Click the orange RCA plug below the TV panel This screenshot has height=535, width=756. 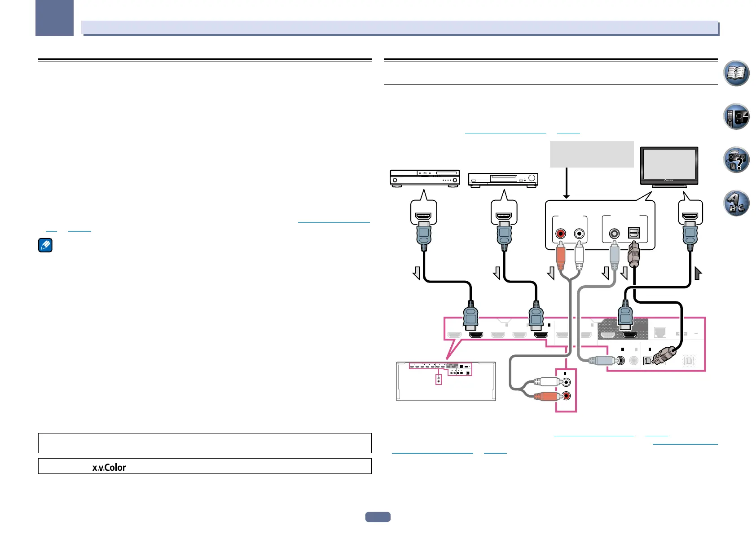pyautogui.click(x=560, y=256)
